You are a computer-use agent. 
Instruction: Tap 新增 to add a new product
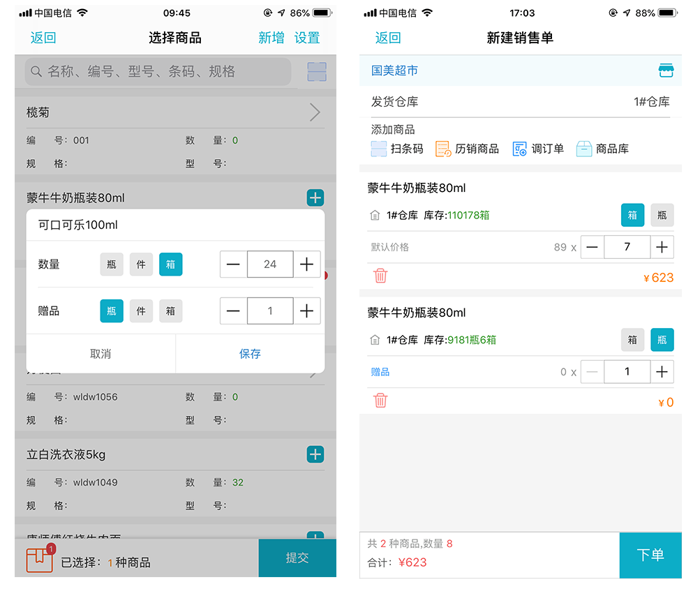coord(271,38)
